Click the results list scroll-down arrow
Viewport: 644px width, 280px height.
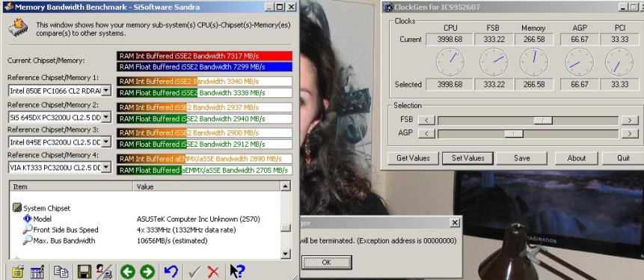[286, 255]
